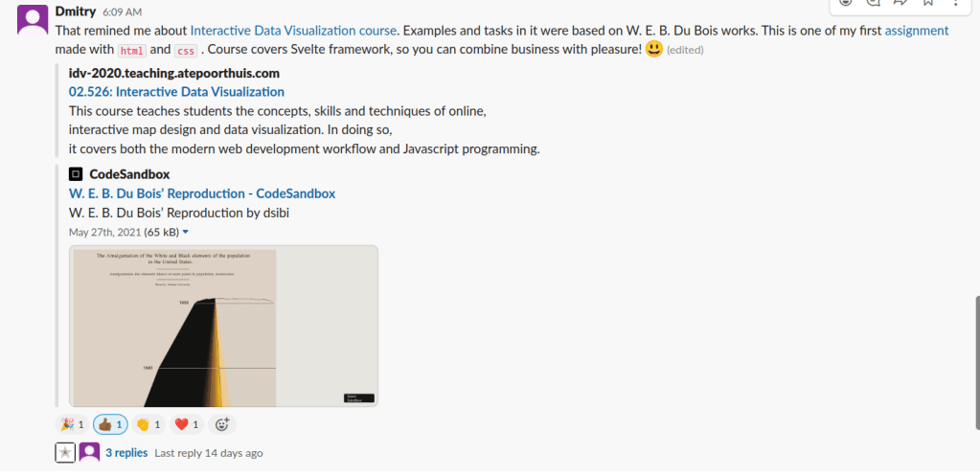Bookmark this message with the save icon
The height and width of the screenshot is (476, 980).
coord(928,3)
